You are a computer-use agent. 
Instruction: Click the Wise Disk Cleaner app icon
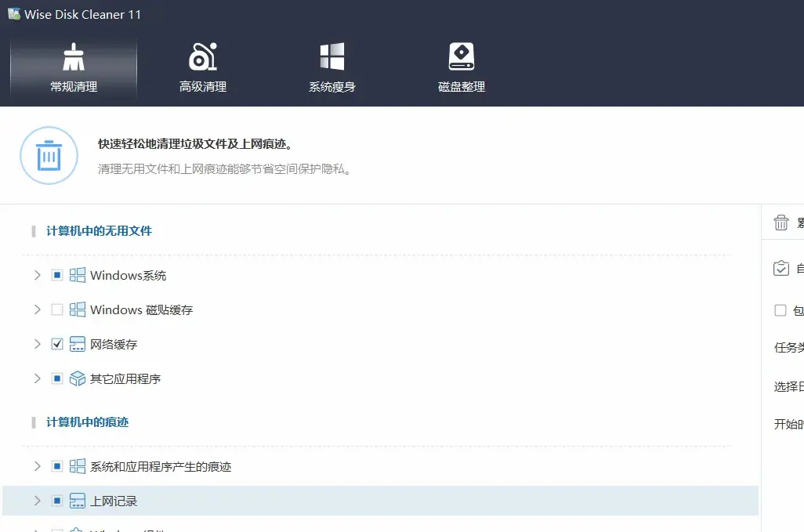coord(14,14)
